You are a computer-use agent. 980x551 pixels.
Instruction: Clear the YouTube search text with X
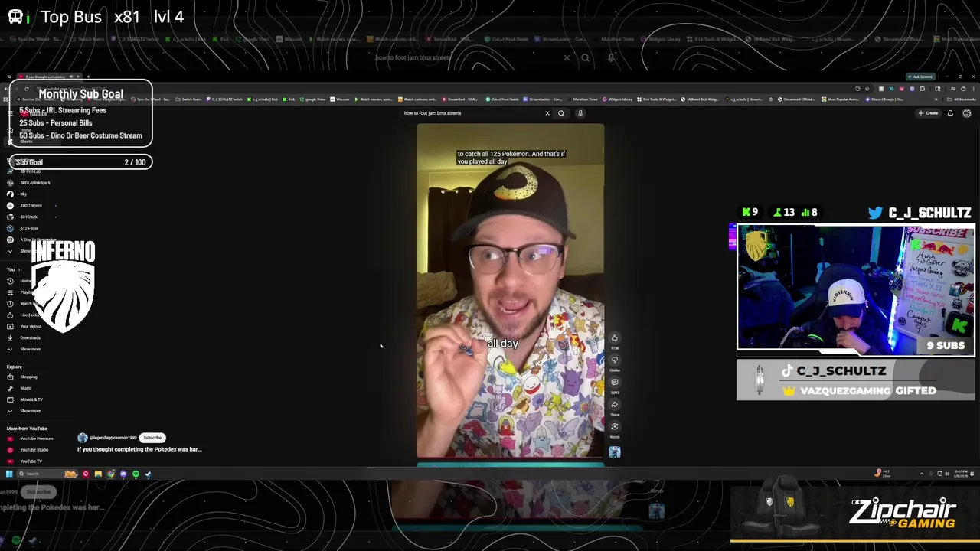pos(547,113)
